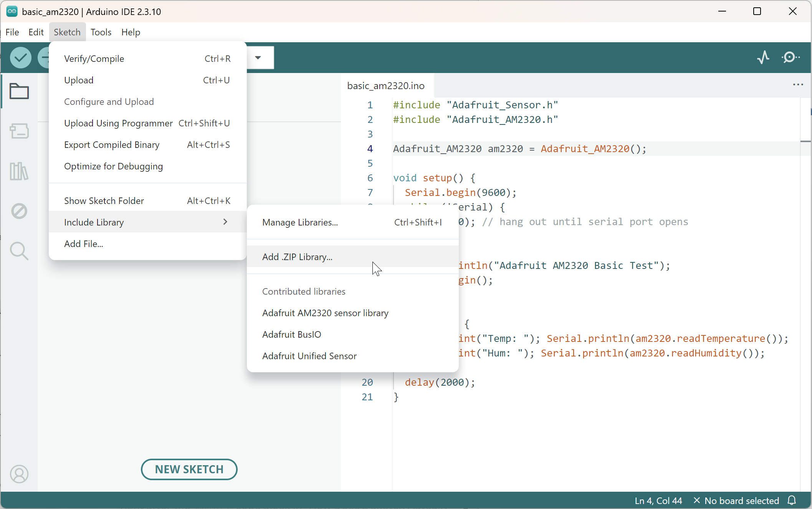
Task: Open the Serial Monitor icon
Action: click(791, 58)
